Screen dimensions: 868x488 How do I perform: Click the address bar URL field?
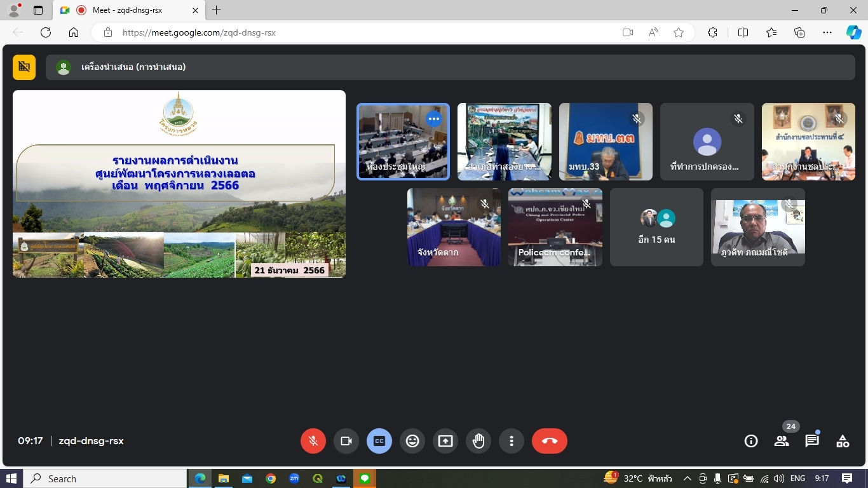356,32
